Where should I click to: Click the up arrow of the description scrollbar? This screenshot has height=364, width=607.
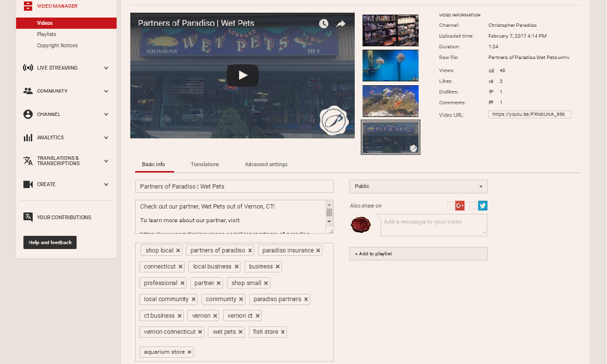[329, 205]
